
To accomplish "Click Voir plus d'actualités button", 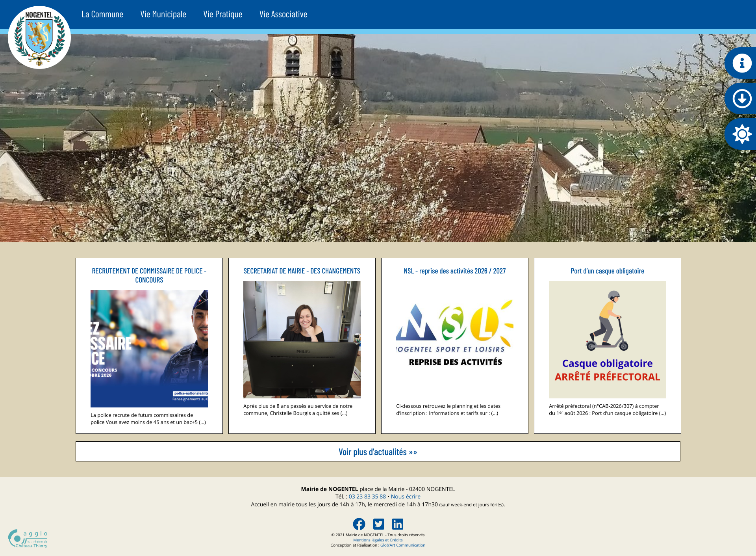I will point(378,452).
